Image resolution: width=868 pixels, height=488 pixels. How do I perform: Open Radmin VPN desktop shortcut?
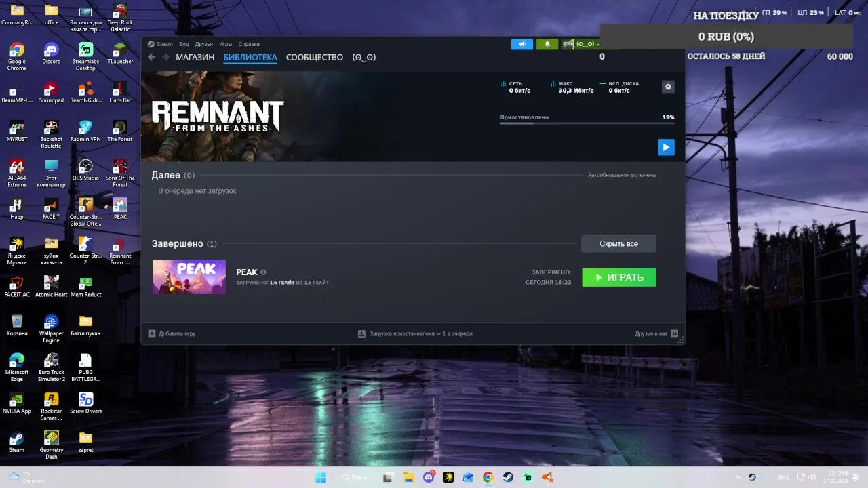[x=85, y=131]
